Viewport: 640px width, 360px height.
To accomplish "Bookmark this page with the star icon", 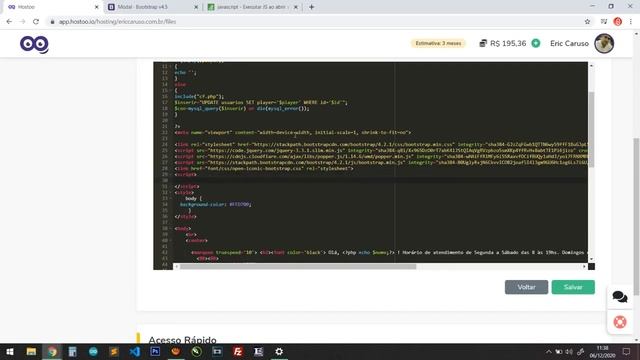I will 587,21.
